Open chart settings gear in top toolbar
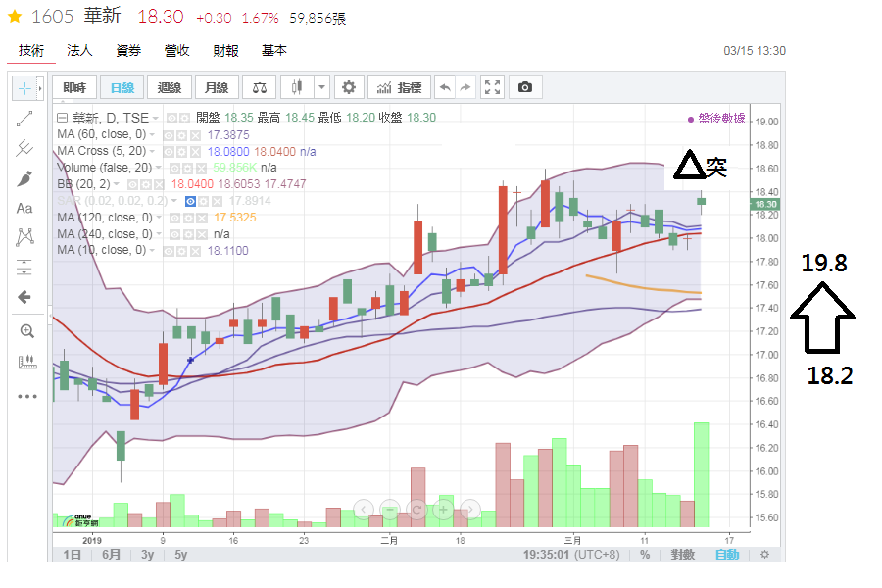This screenshot has width=882, height=588. pyautogui.click(x=349, y=87)
